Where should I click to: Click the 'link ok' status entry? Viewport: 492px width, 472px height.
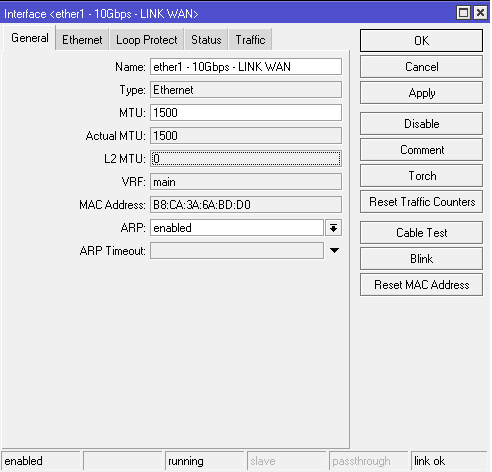(x=449, y=461)
